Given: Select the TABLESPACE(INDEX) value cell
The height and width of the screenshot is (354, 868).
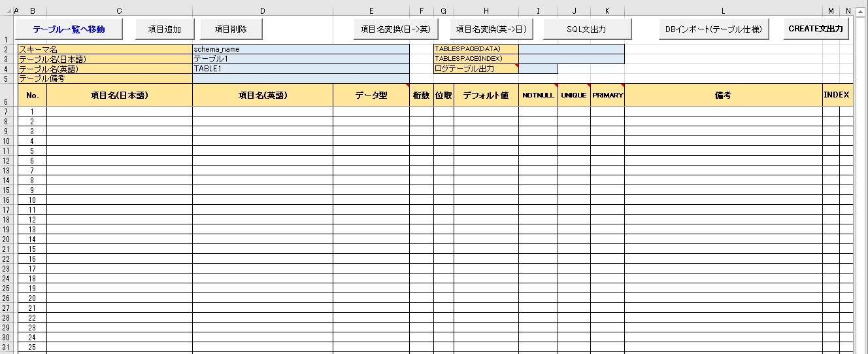Looking at the screenshot, I should pyautogui.click(x=571, y=59).
